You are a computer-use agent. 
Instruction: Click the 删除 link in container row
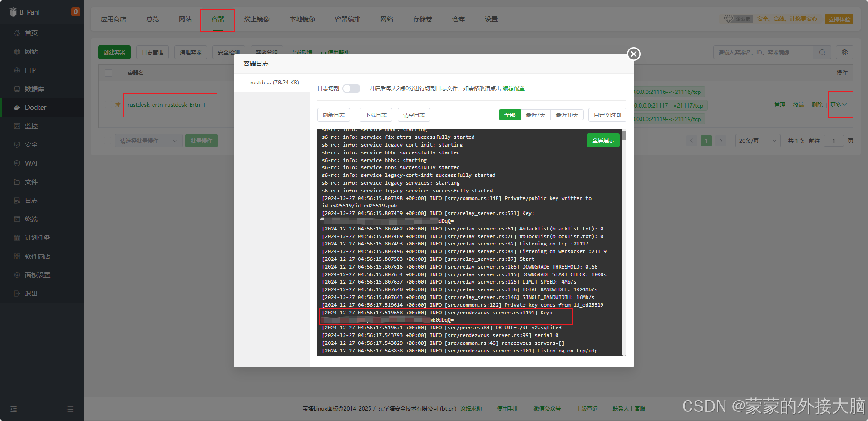(817, 104)
